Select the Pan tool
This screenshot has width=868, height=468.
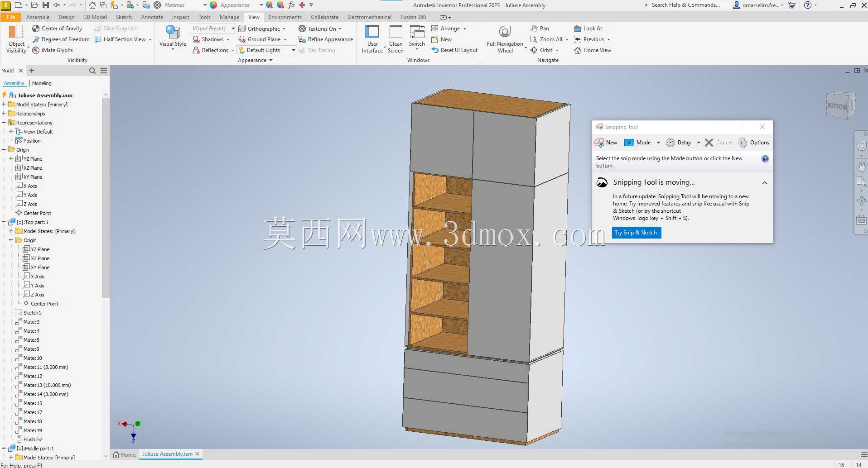click(x=540, y=29)
